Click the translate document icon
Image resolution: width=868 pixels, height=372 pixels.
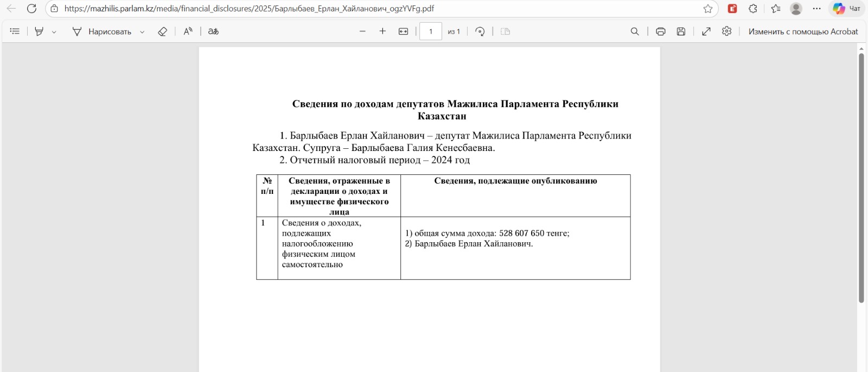tap(213, 31)
